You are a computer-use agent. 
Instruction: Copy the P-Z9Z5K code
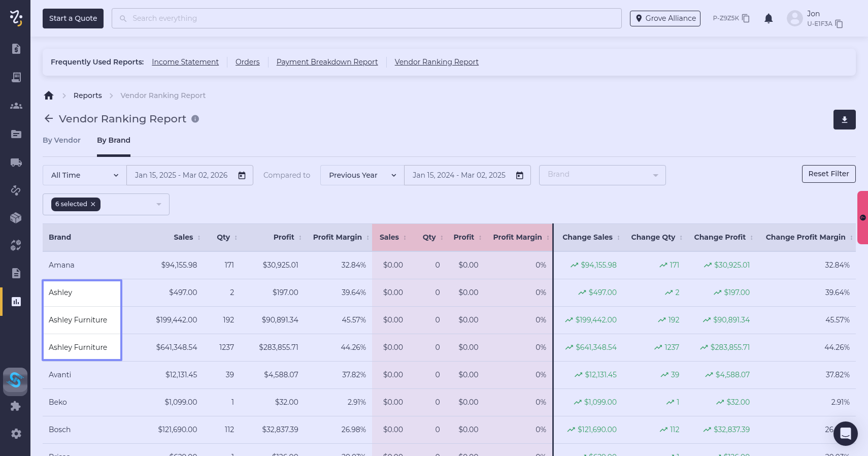pos(746,18)
